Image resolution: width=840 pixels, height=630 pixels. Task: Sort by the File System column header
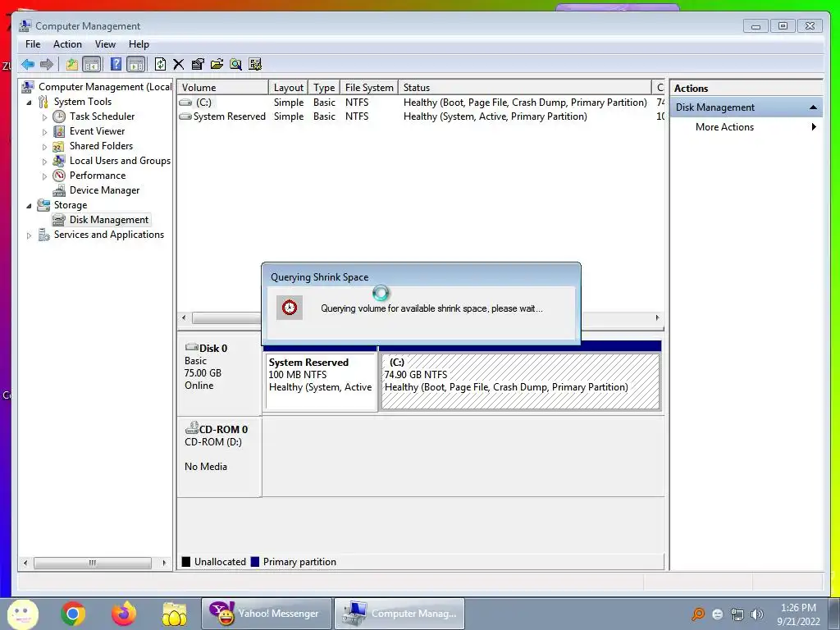click(369, 87)
